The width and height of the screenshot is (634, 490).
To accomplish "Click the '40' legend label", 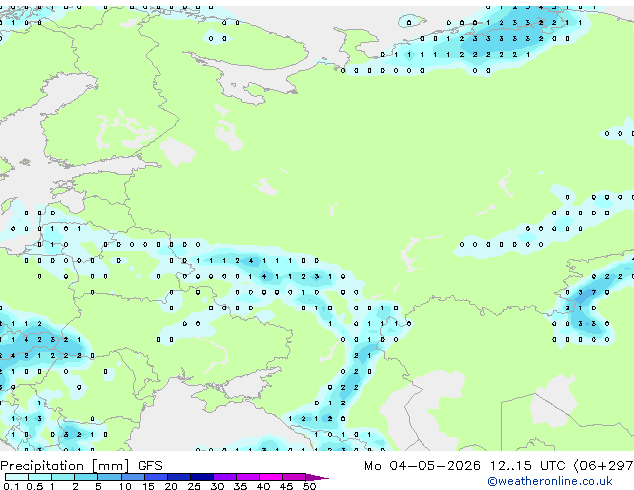I will (263, 486).
